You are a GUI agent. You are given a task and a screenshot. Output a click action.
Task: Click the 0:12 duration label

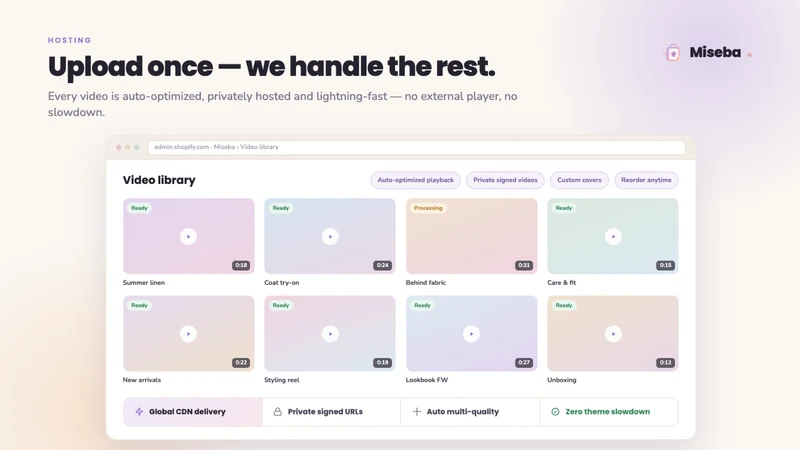(x=665, y=363)
